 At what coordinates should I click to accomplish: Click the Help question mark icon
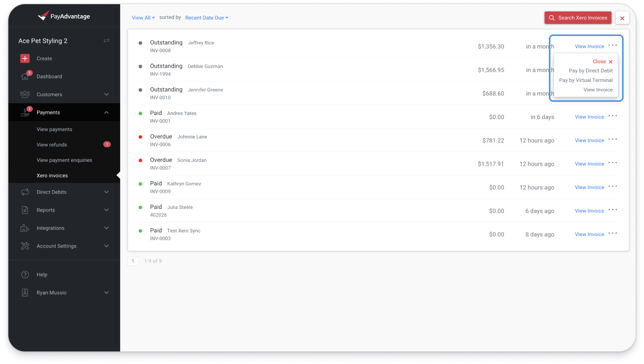pyautogui.click(x=25, y=275)
